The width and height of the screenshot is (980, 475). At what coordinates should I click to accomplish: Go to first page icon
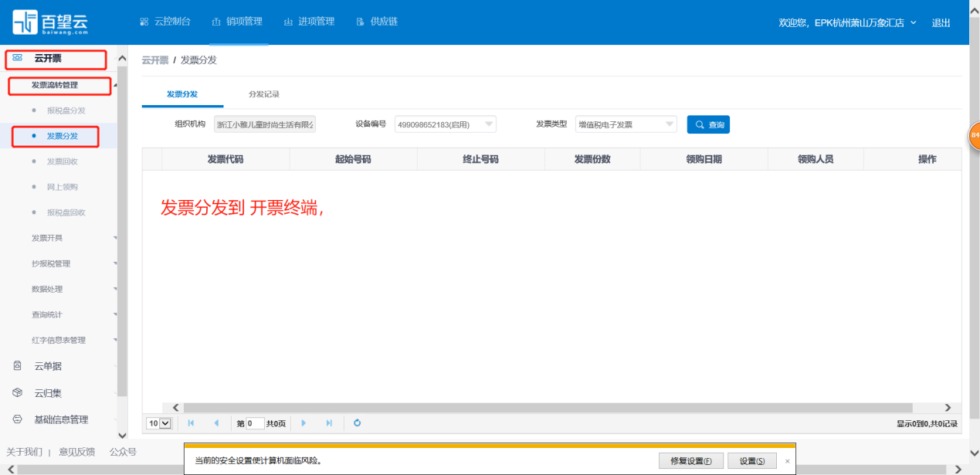click(191, 423)
